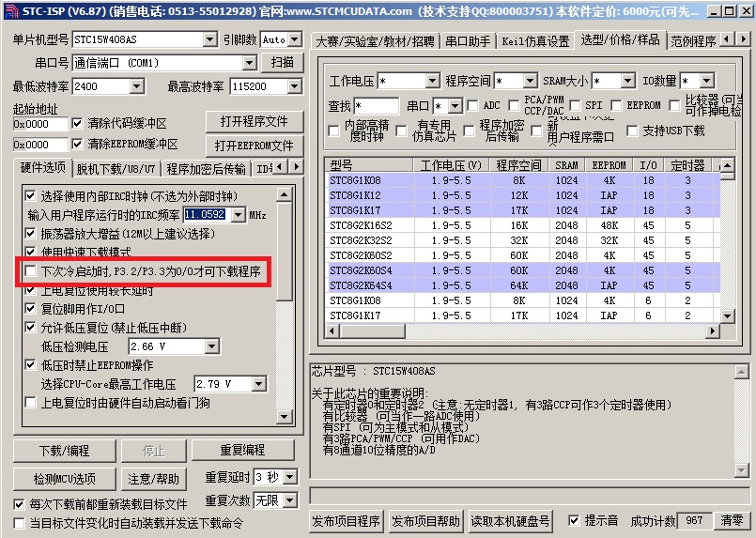Check the ADC filter checkbox
Image resolution: width=756 pixels, height=538 pixels.
coord(473,105)
